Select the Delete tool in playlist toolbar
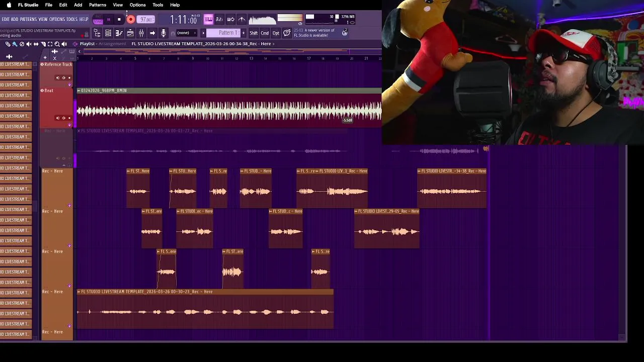Image resolution: width=644 pixels, height=362 pixels. click(22, 44)
